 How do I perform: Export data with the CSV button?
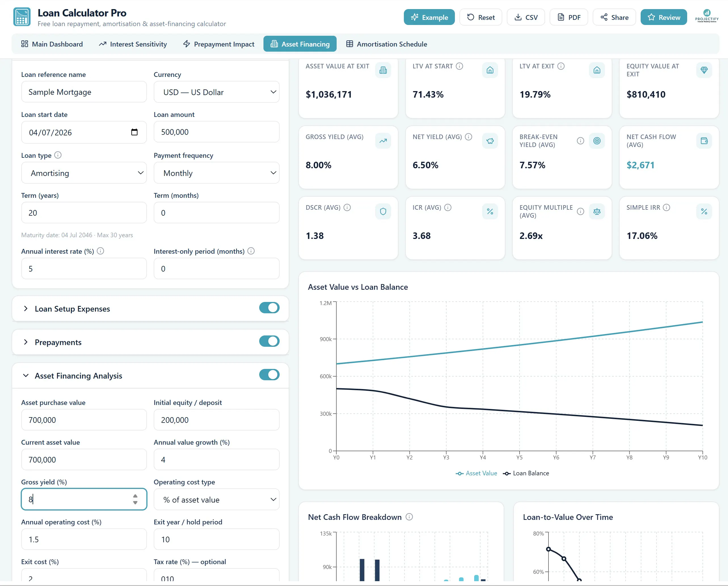(526, 17)
